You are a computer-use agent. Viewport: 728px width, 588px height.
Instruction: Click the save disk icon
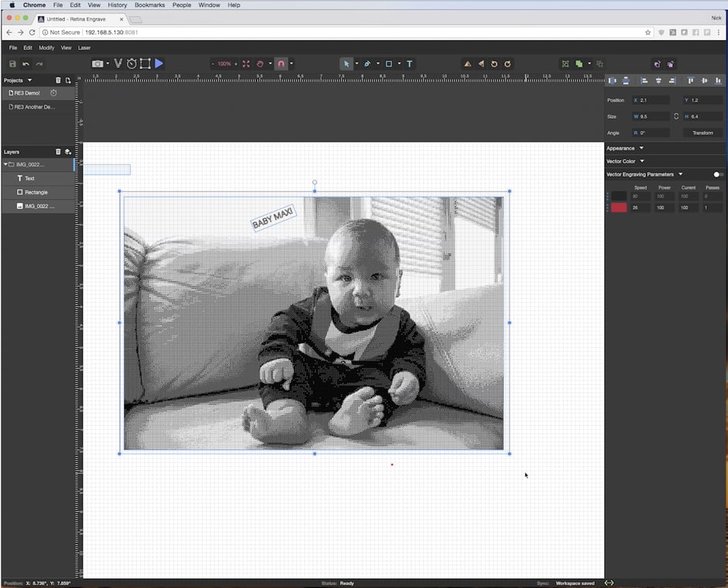[12, 64]
